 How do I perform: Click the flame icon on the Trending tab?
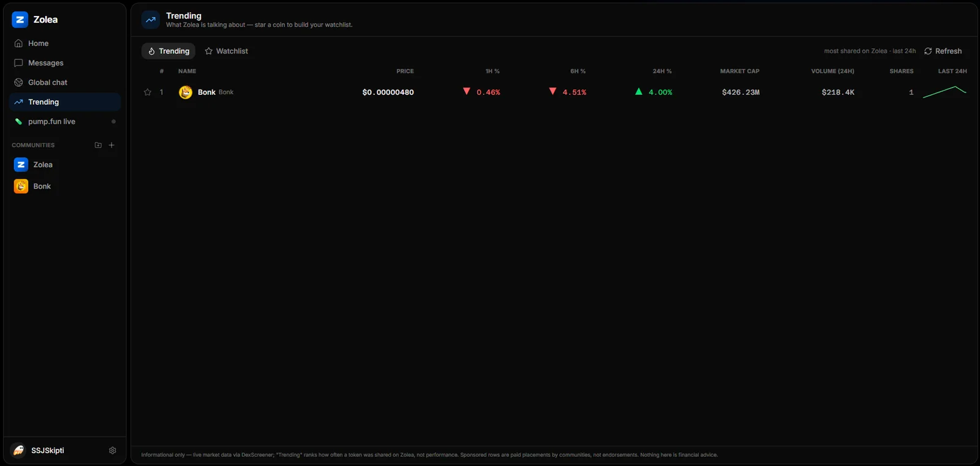click(x=151, y=51)
